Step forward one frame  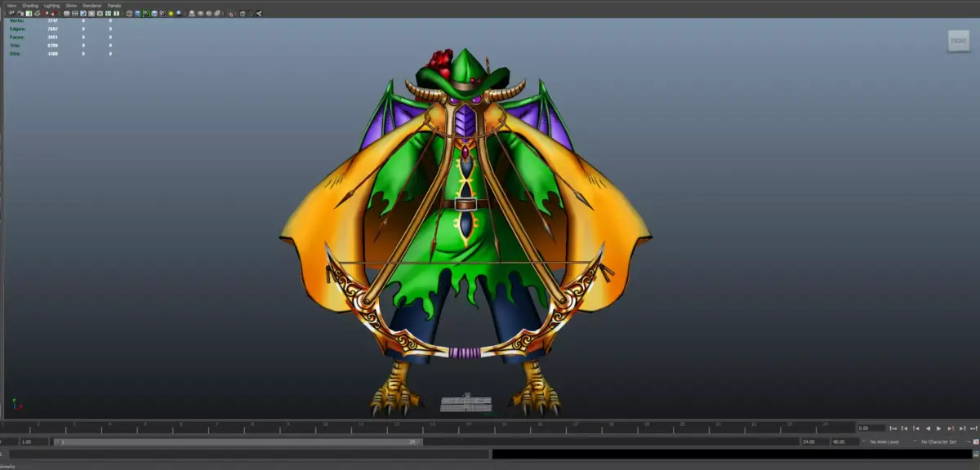pos(962,428)
